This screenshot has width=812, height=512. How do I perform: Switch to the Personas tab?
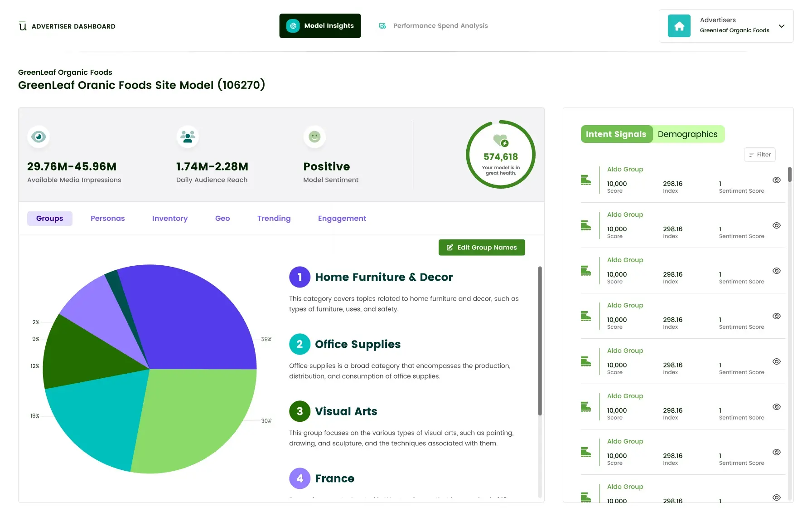tap(107, 219)
